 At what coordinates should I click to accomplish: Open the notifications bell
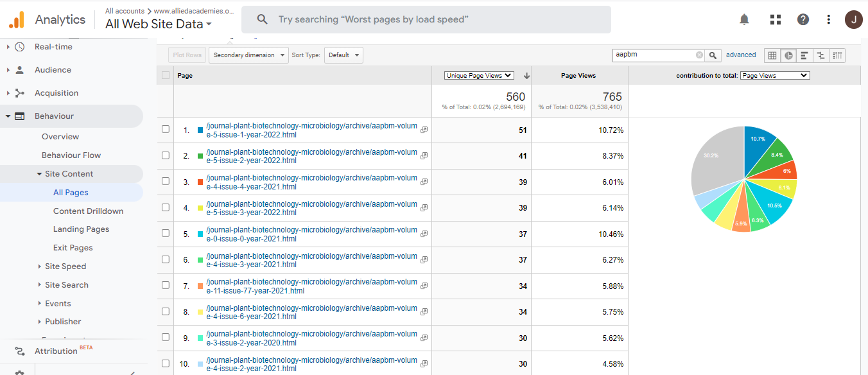click(744, 19)
